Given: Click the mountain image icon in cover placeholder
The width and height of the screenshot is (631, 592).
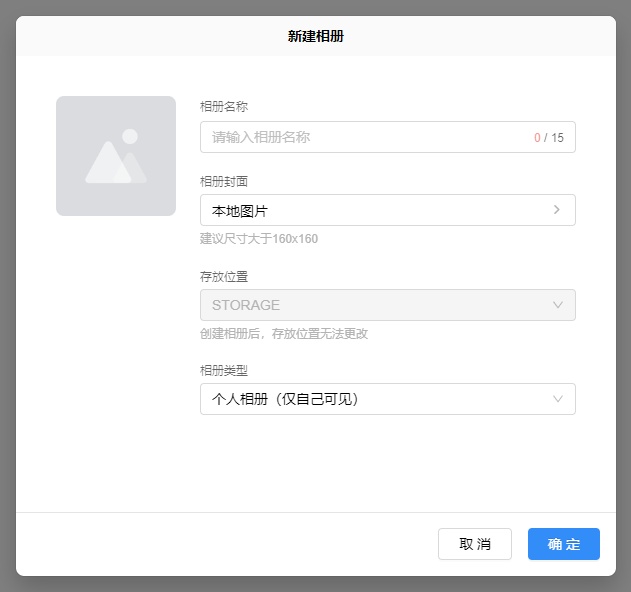Looking at the screenshot, I should tap(113, 163).
